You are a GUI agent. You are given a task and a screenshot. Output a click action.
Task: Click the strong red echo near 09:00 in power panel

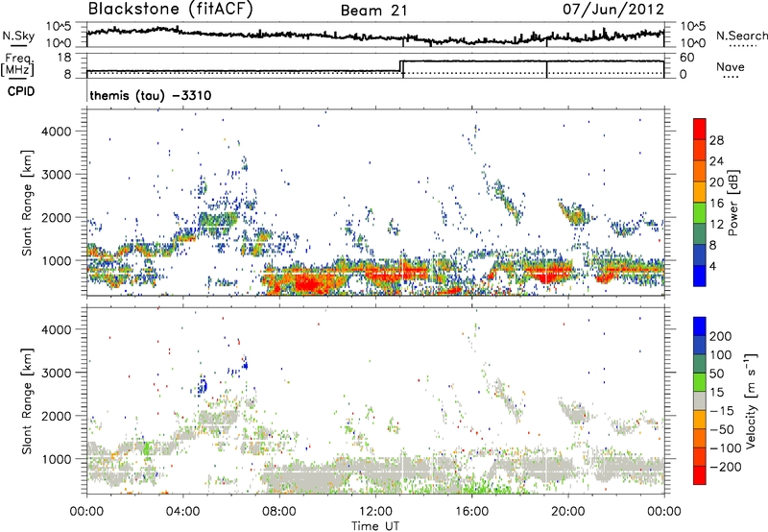[x=309, y=283]
